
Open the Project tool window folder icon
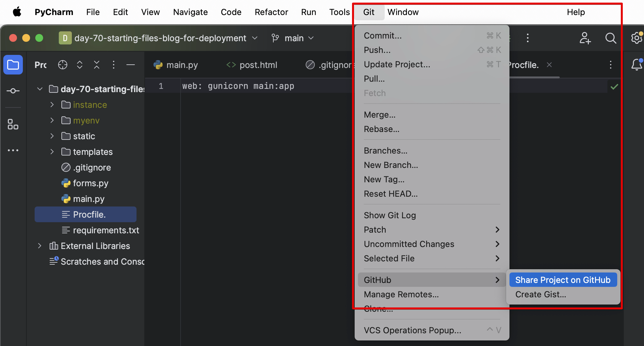click(x=13, y=65)
